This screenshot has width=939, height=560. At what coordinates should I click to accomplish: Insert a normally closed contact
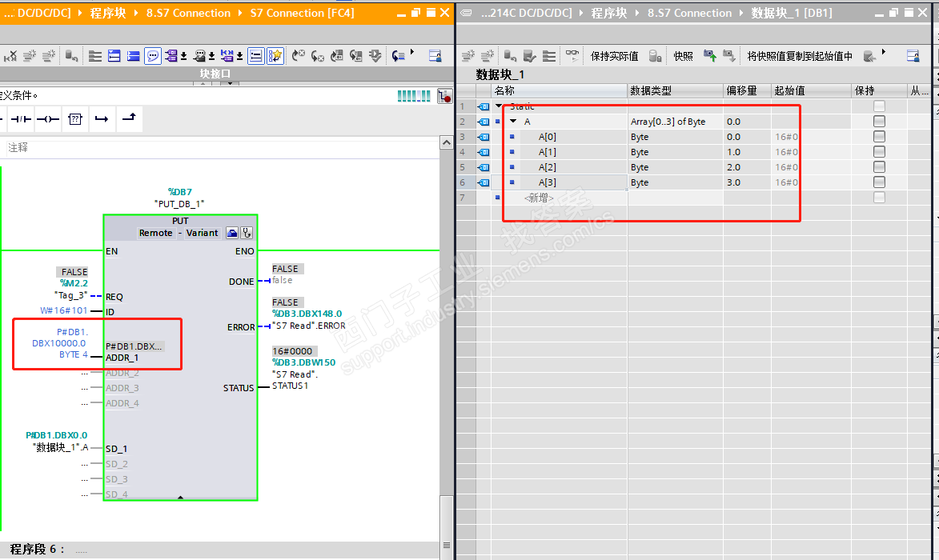[21, 119]
